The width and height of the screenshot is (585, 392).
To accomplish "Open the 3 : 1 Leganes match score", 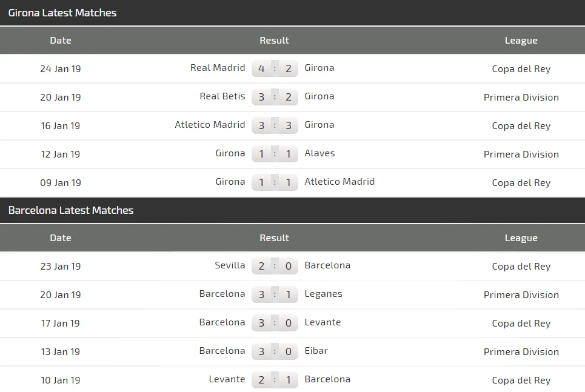I will (275, 294).
